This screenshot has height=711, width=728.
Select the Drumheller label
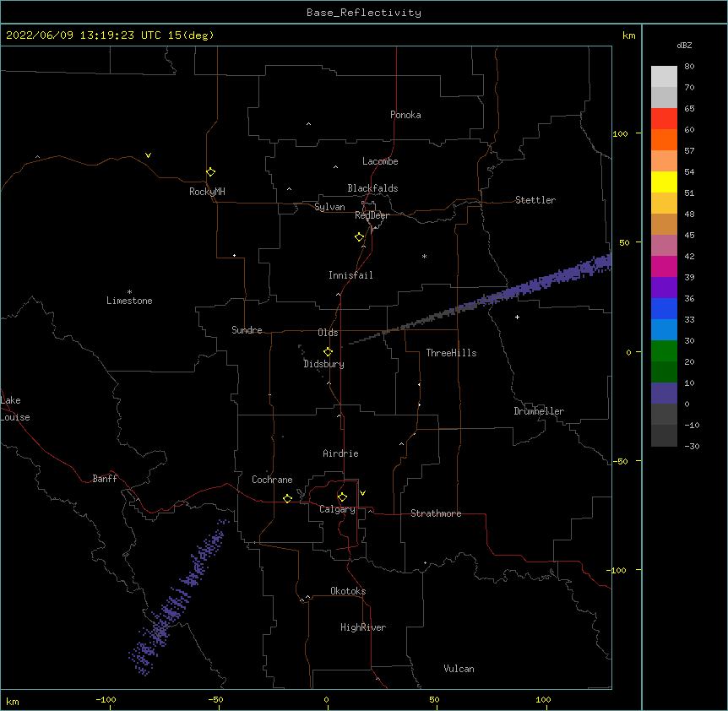coord(539,411)
